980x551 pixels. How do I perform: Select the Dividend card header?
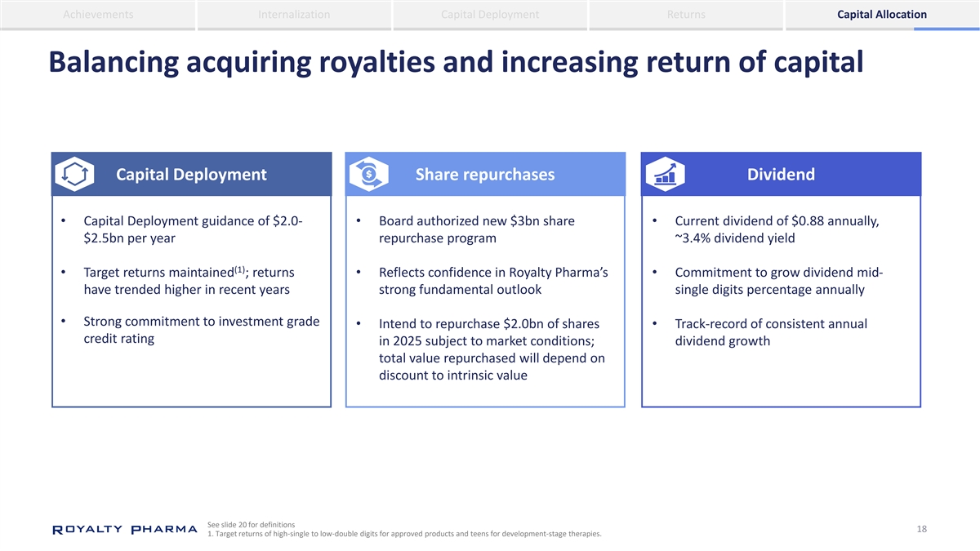(x=781, y=174)
